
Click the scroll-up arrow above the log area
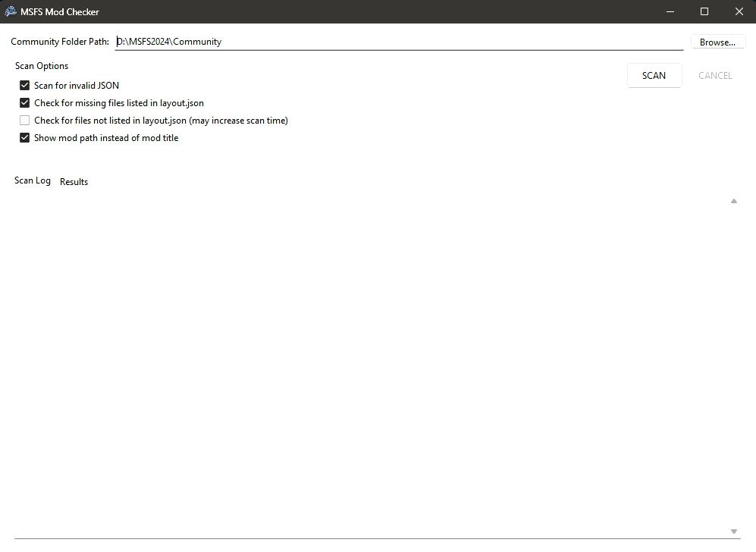coord(733,201)
